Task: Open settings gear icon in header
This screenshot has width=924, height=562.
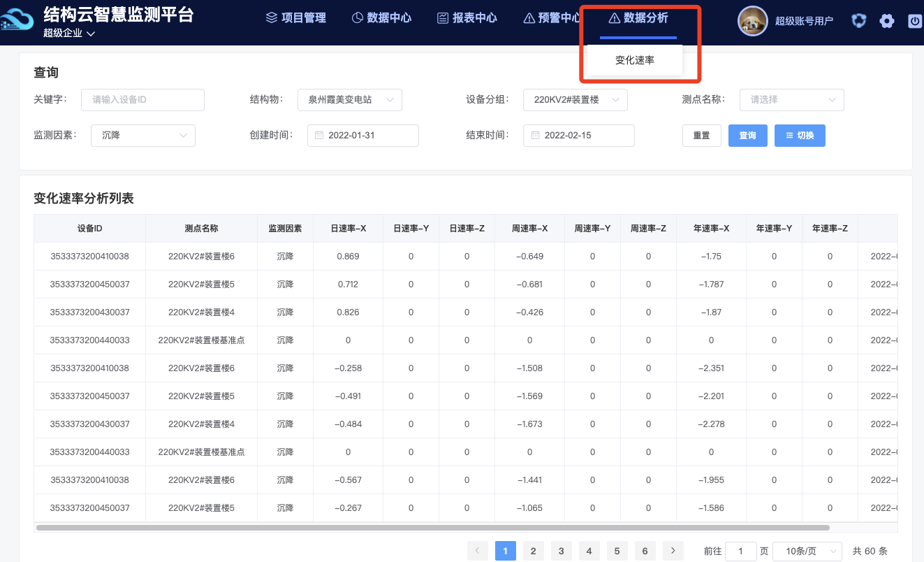Action: (887, 21)
